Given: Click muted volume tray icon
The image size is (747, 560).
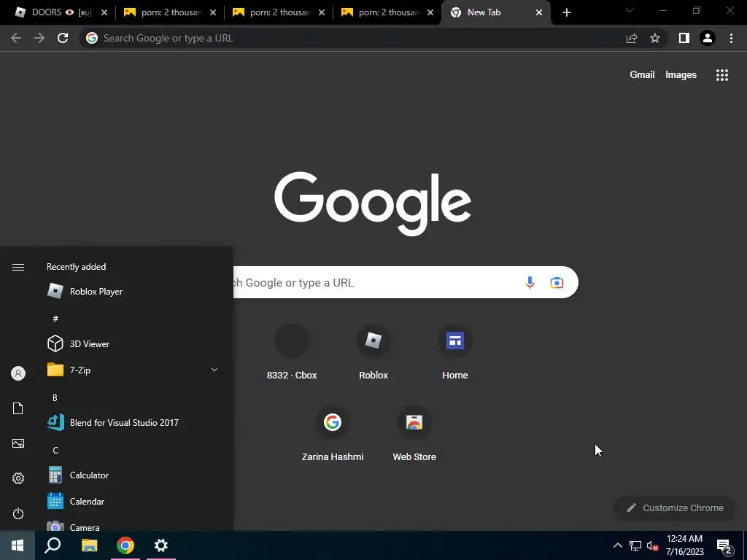Looking at the screenshot, I should (x=652, y=545).
